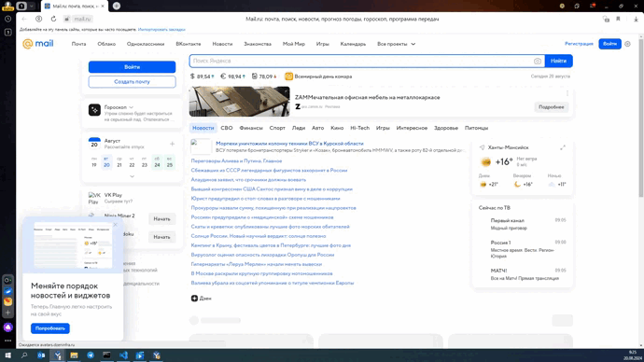Open page settings gear icon

627,44
